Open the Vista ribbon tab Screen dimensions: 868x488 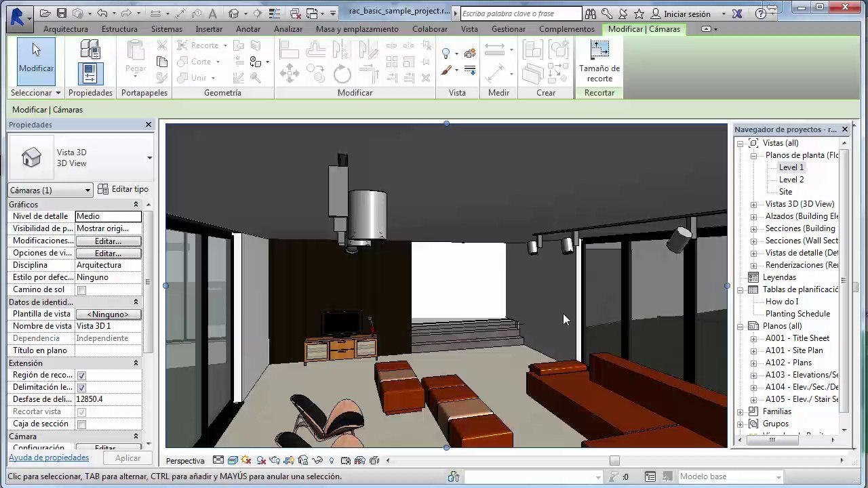[469, 29]
